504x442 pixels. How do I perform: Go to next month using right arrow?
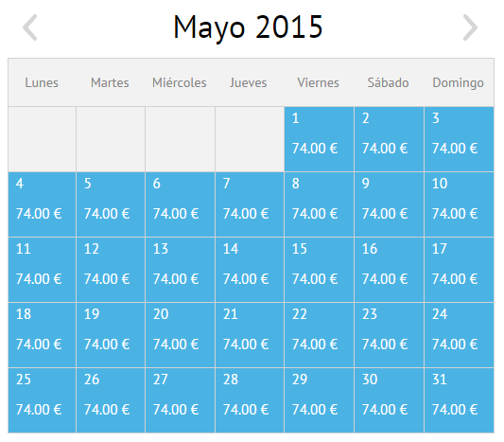point(470,27)
